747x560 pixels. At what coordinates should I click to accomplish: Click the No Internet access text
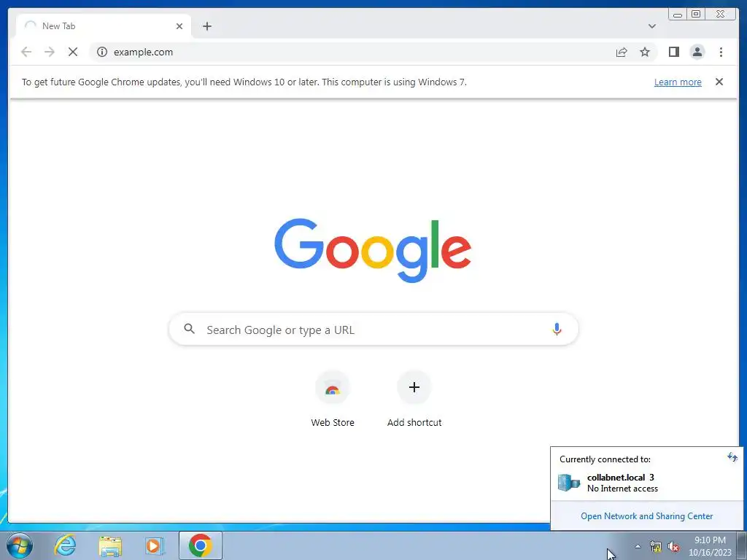point(622,489)
